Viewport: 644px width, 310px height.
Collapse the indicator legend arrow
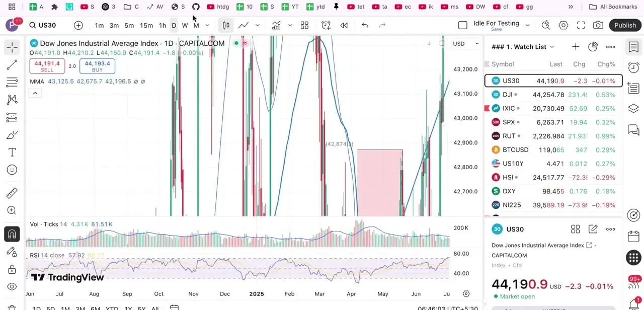[35, 93]
